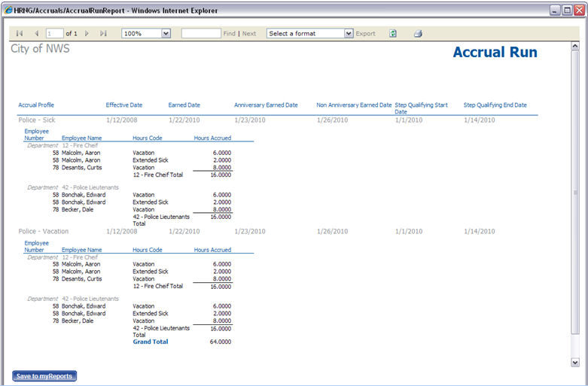Click the current page number field

[54, 34]
